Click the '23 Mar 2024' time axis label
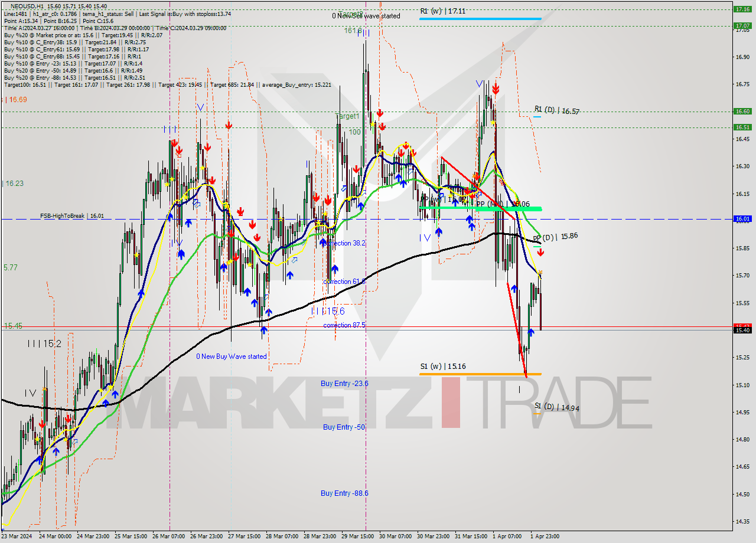The height and width of the screenshot is (543, 756). tap(18, 537)
